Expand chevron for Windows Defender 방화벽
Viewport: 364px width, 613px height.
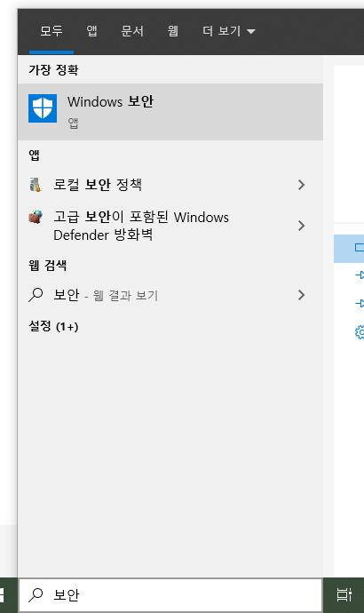coord(301,226)
